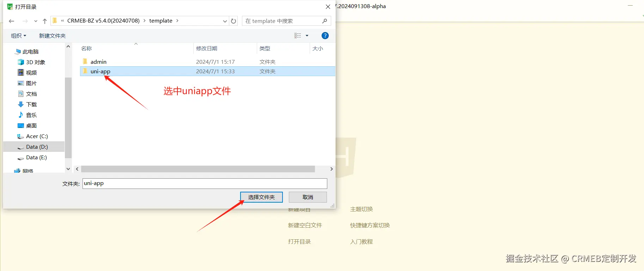Open view options dropdown arrow
This screenshot has height=271, width=644.
[307, 36]
